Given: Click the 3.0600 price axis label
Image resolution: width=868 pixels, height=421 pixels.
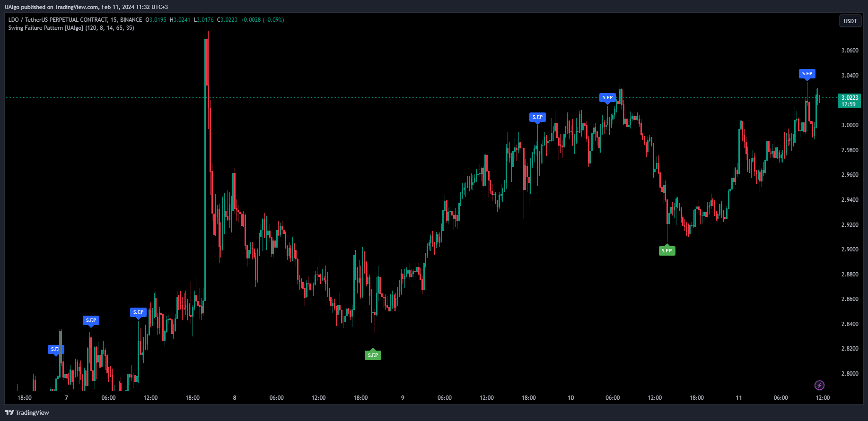Looking at the screenshot, I should click(x=850, y=51).
